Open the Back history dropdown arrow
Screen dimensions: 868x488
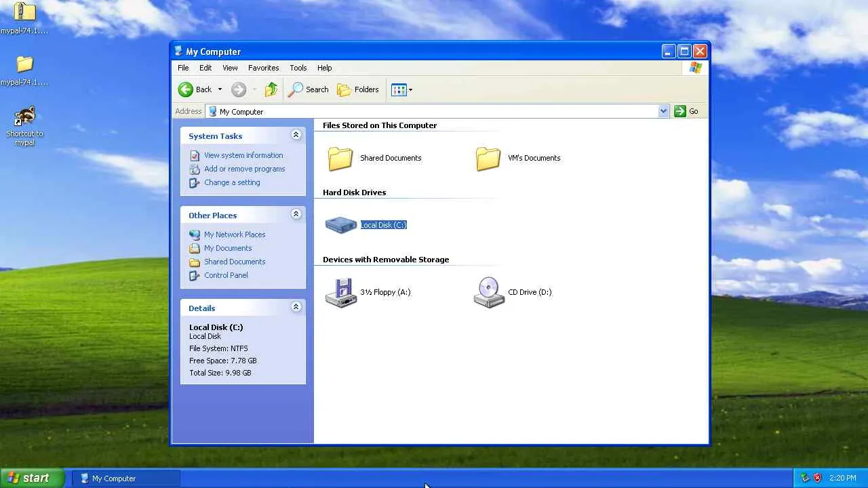point(220,89)
